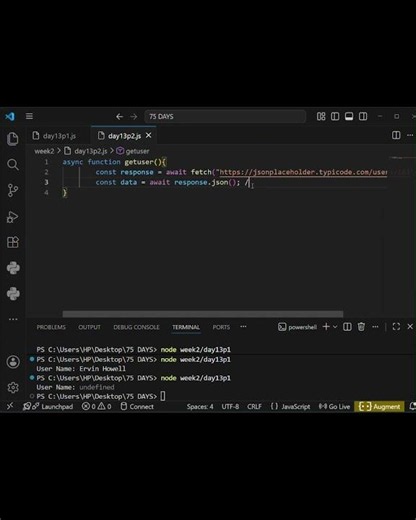Show more panel tabs ellipsis
Screen dimensions: 416x520
[243, 327]
